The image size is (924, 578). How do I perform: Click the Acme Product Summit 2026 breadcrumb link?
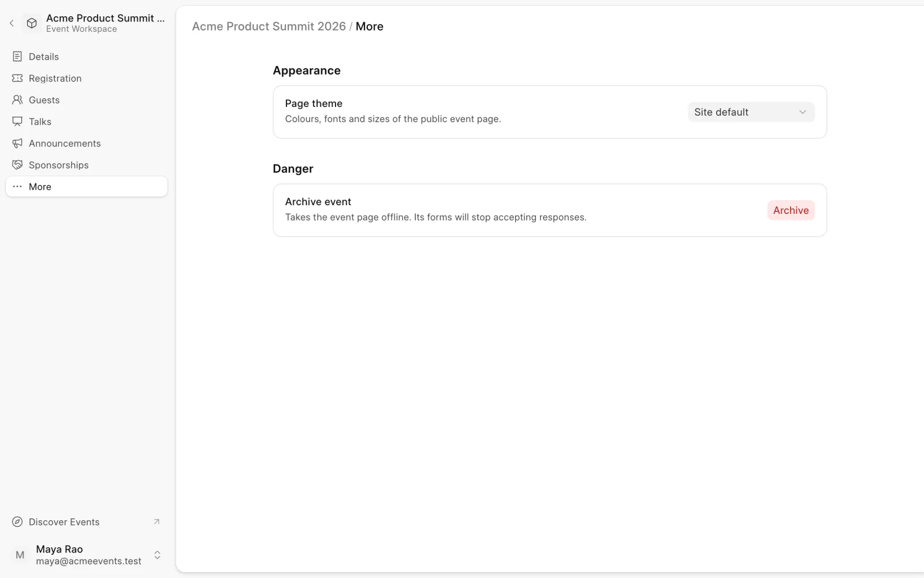click(x=269, y=27)
